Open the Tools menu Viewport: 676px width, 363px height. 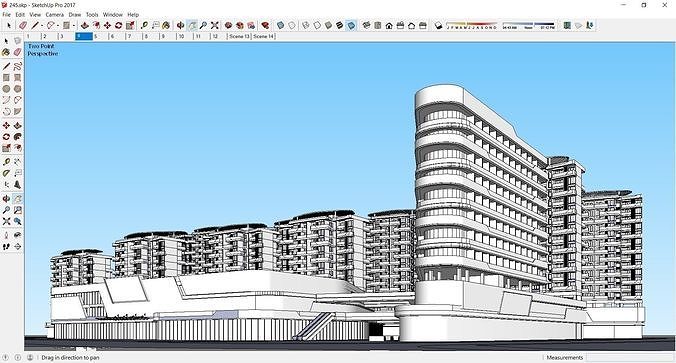coord(92,15)
